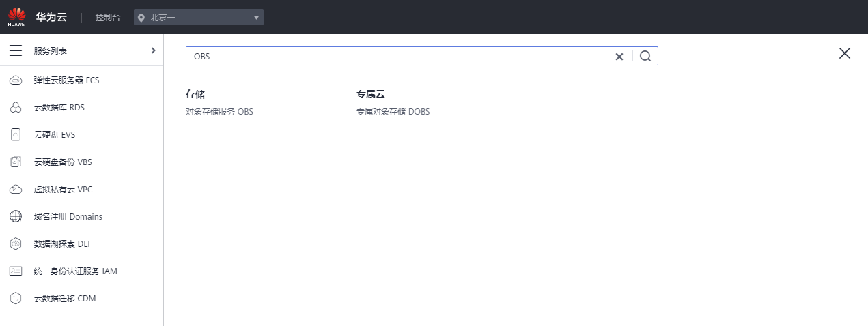
Task: Go to 华为云 home text
Action: coord(51,17)
